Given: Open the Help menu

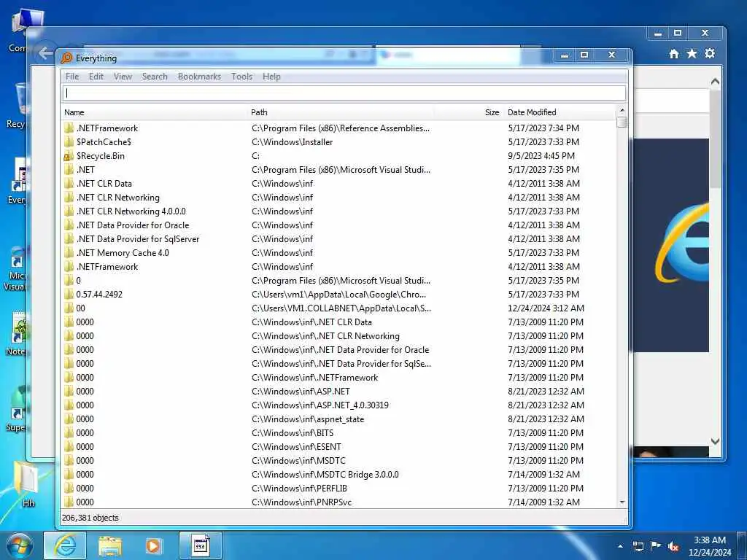Looking at the screenshot, I should click(x=271, y=77).
